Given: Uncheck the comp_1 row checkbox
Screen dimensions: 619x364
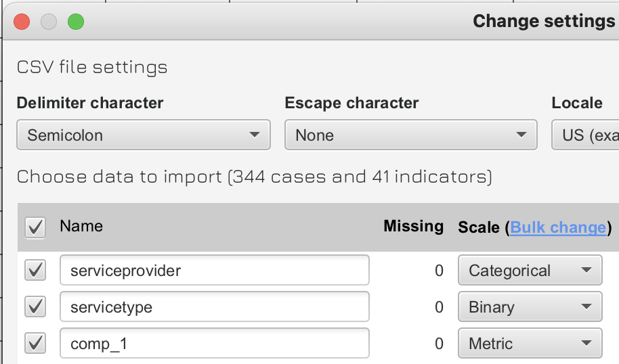Looking at the screenshot, I should 35,344.
